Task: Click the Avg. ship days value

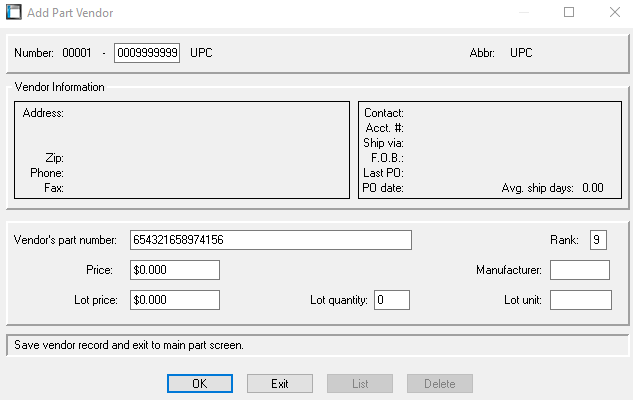Action: point(593,187)
